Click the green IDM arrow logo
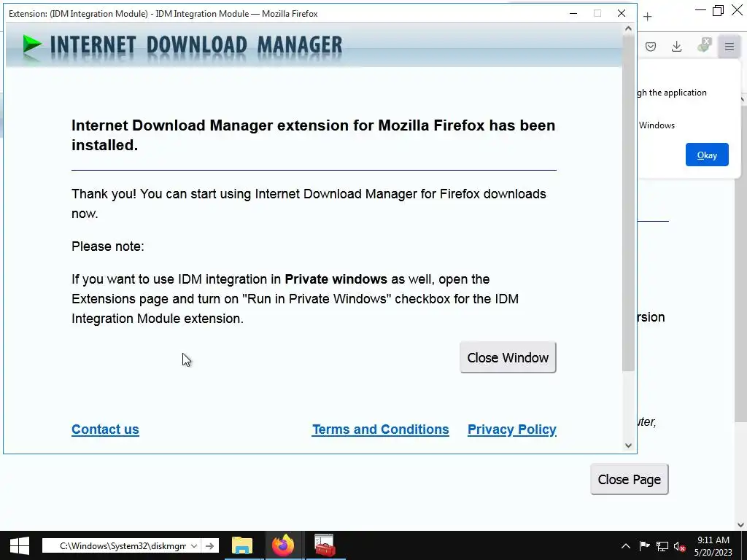This screenshot has width=747, height=560. pos(32,44)
